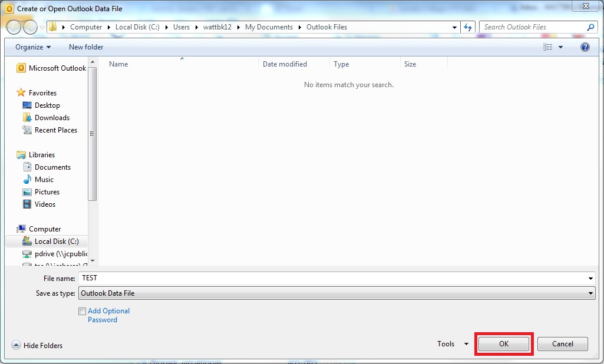Viewport: 604px width, 364px height.
Task: Click Computer in breadcrumb path
Action: pyautogui.click(x=86, y=27)
